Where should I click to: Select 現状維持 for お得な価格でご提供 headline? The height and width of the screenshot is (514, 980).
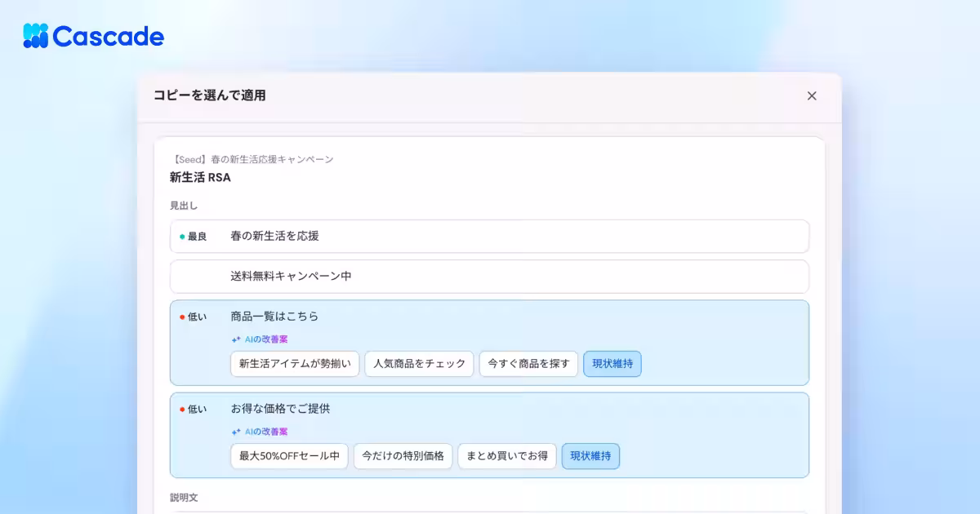590,456
